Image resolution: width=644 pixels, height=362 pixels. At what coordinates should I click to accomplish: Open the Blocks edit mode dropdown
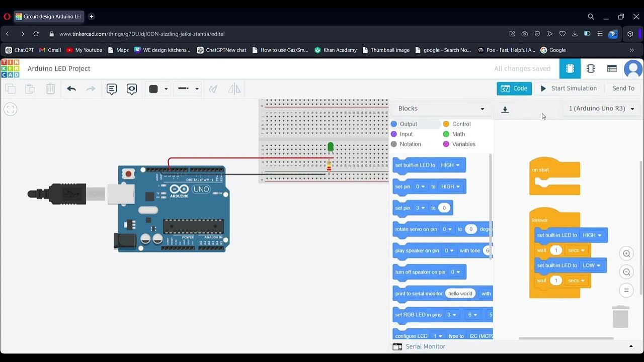[x=441, y=109]
